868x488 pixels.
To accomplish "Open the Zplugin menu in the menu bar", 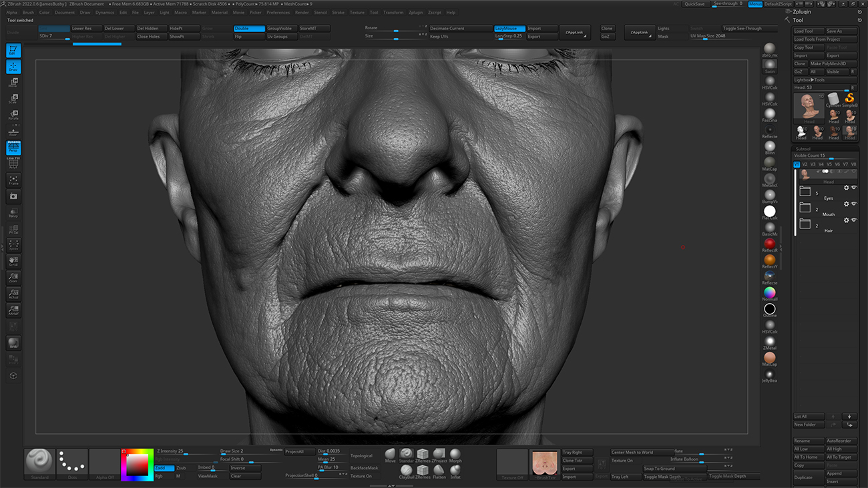I will pos(415,11).
